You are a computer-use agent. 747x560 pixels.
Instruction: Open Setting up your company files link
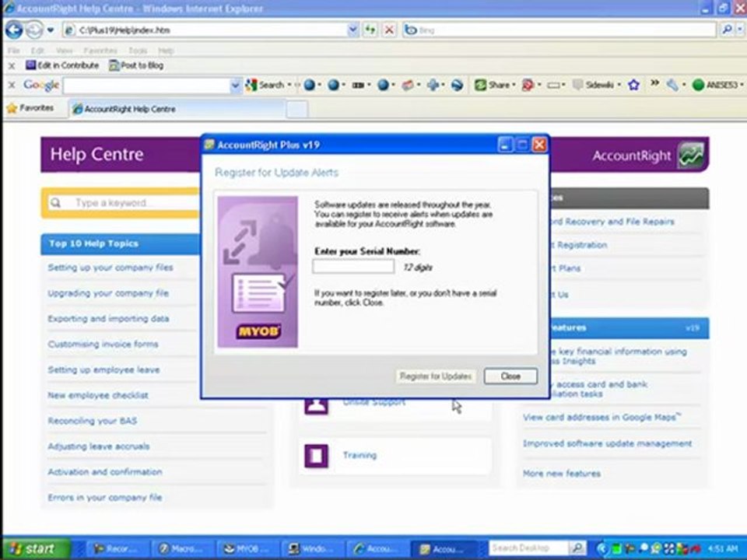point(110,268)
